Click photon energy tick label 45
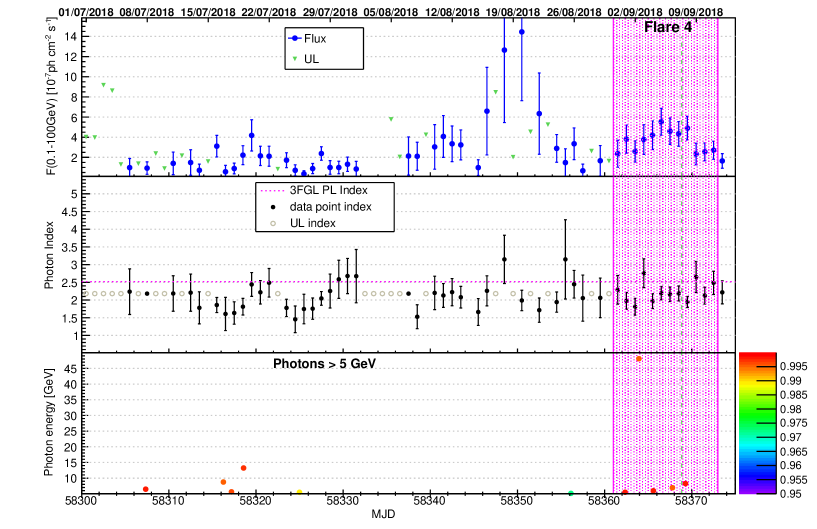 point(70,369)
